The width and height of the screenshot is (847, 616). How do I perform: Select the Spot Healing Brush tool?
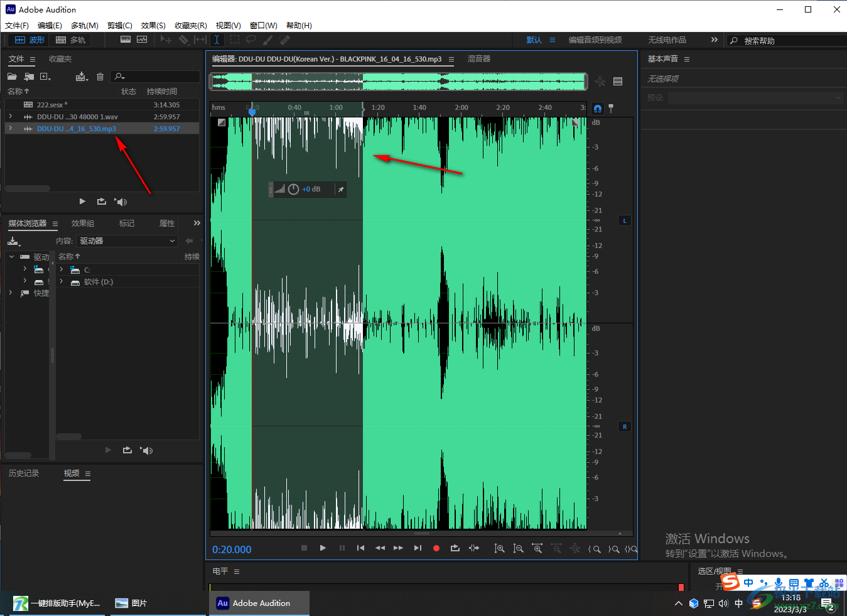coord(284,40)
